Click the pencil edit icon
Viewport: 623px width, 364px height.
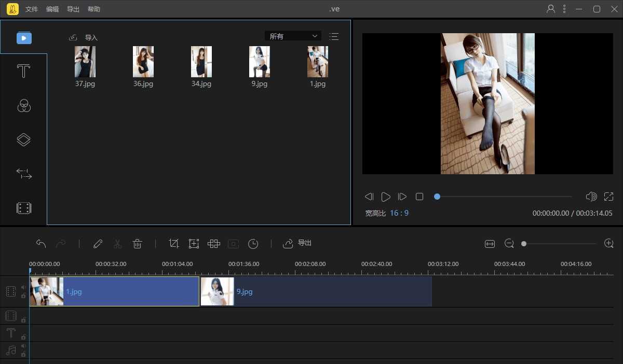pyautogui.click(x=98, y=243)
